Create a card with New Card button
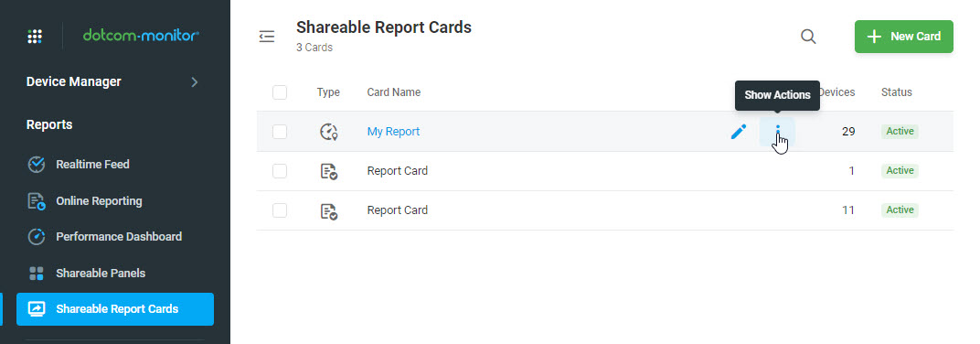This screenshot has width=980, height=344. click(904, 37)
